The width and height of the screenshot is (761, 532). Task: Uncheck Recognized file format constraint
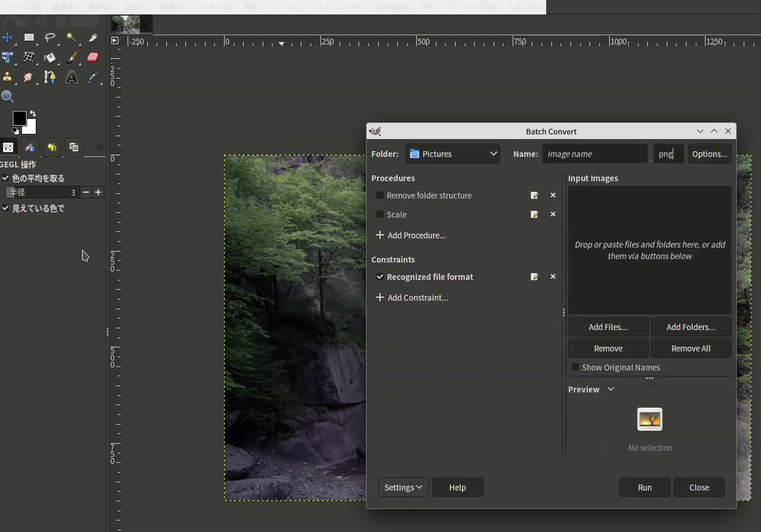380,276
